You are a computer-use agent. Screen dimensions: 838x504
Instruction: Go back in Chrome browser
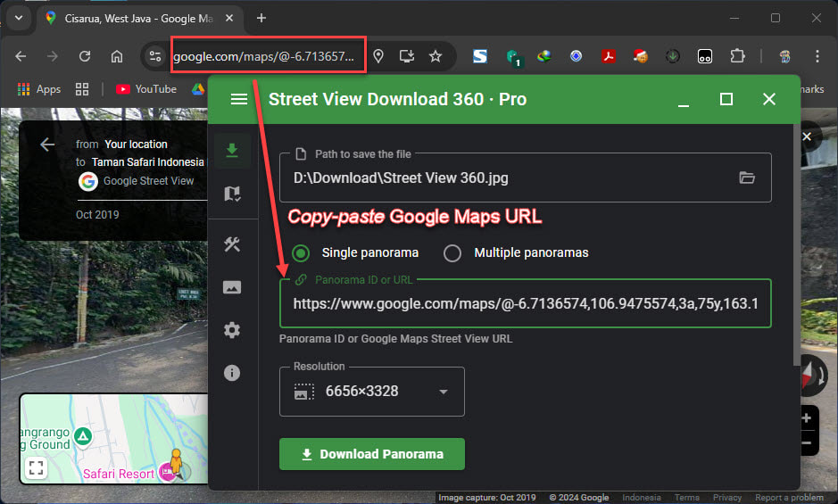point(21,56)
